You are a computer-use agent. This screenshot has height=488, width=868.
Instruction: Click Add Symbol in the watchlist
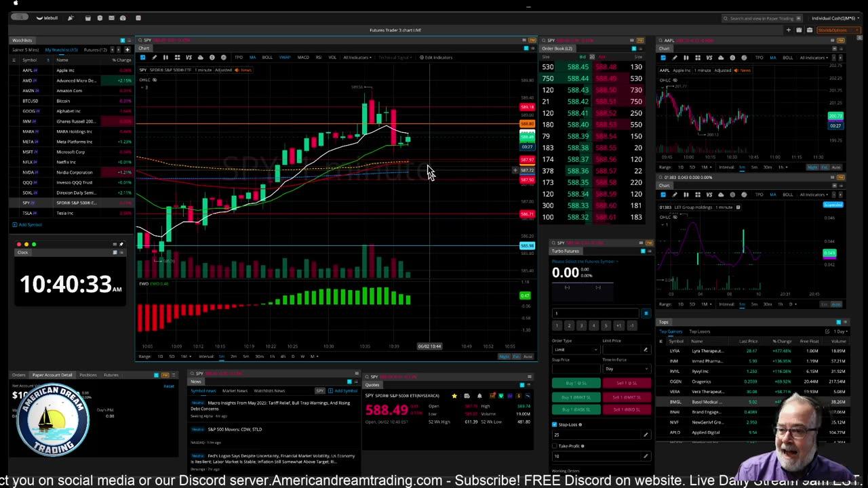[28, 224]
